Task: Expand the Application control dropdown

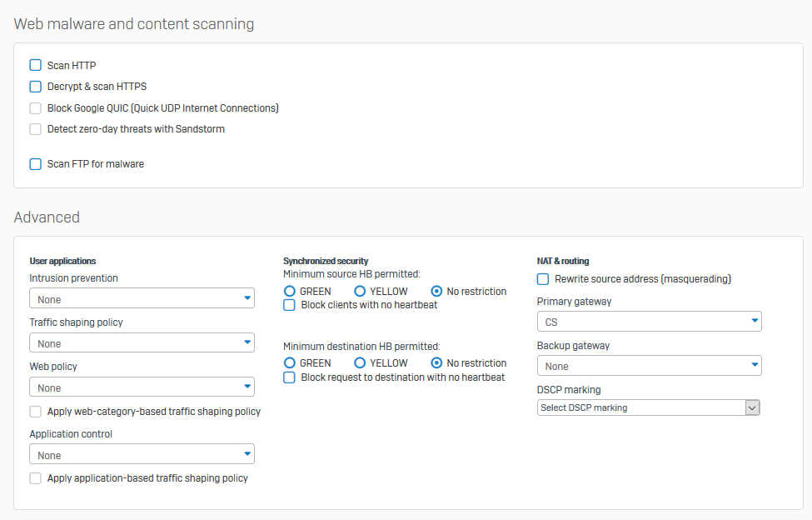Action: tap(142, 454)
